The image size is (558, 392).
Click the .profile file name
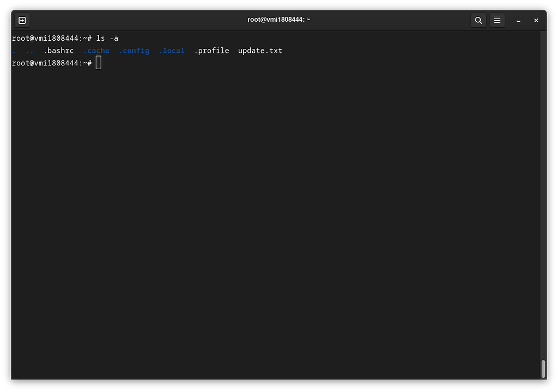[x=211, y=51]
